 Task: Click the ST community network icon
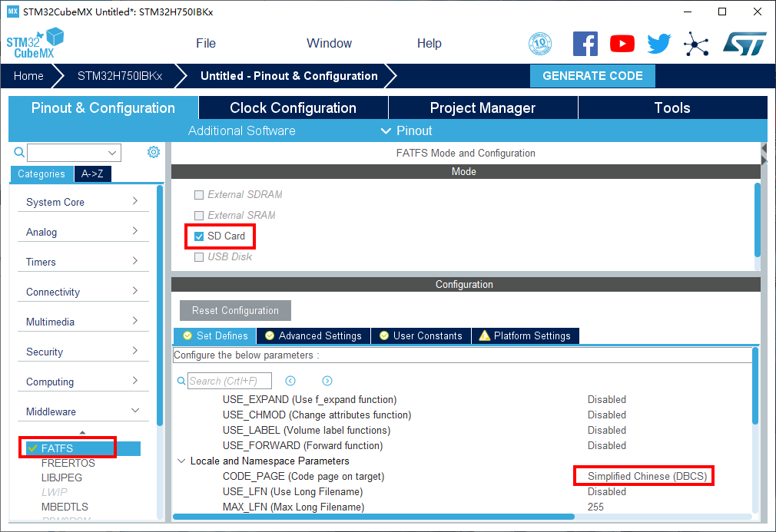click(696, 44)
